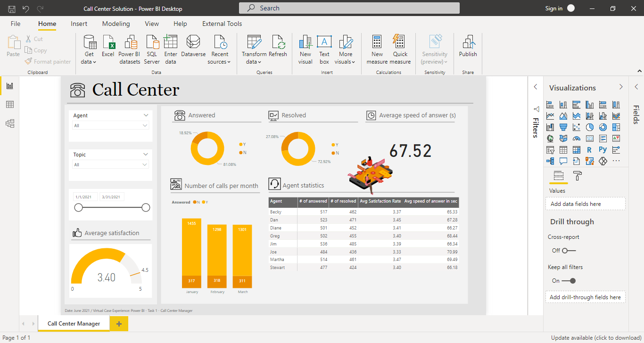Image resolution: width=644 pixels, height=343 pixels.
Task: Click Excel data source in ribbon
Action: point(108,46)
